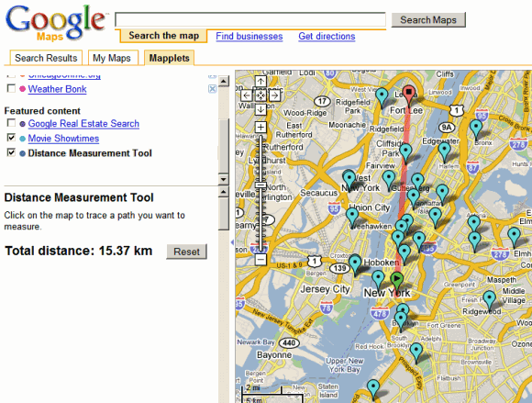Click the green start marker at New York
Viewport: 532px width, 403px height.
[x=396, y=280]
